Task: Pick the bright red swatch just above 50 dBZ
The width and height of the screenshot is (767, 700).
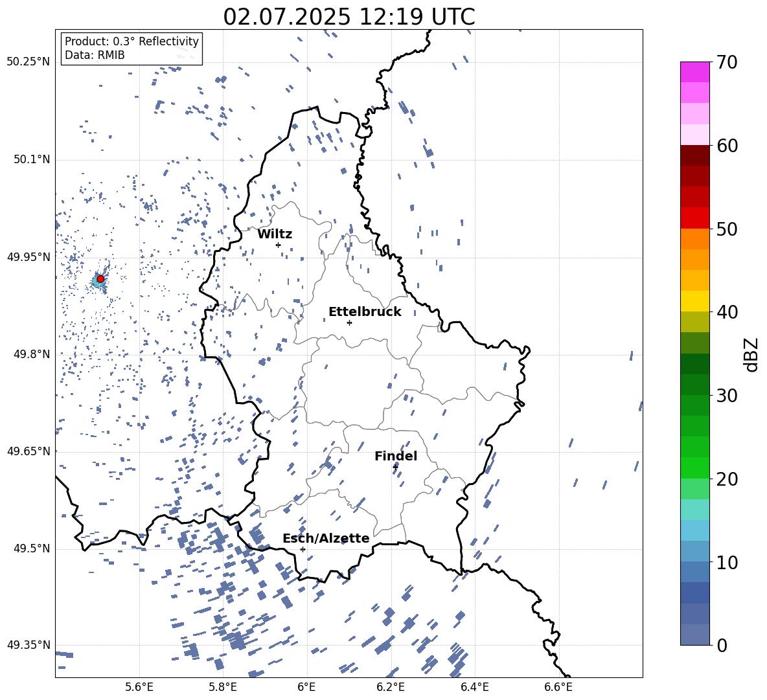Action: [x=695, y=218]
